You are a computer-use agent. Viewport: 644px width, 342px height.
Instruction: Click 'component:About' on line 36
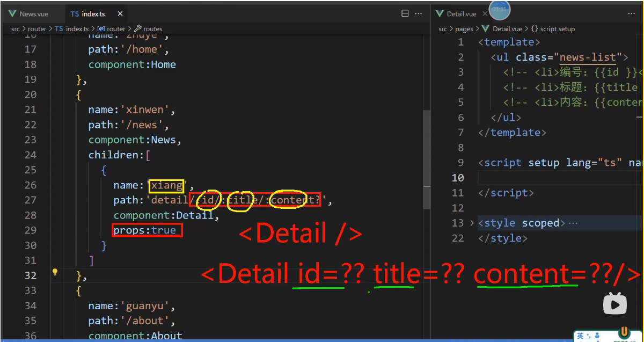point(135,336)
